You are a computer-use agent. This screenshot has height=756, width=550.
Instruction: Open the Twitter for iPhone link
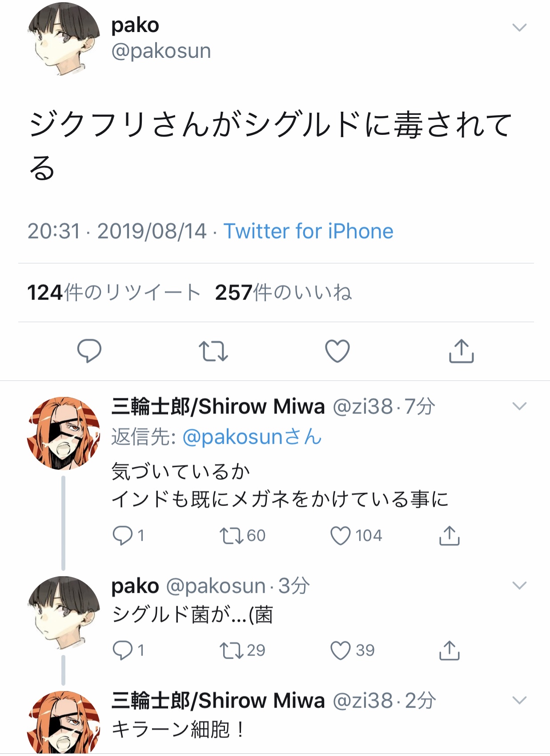[309, 231]
